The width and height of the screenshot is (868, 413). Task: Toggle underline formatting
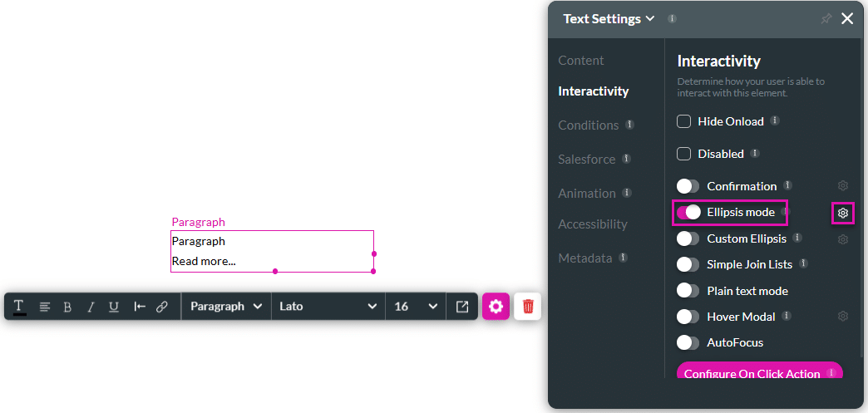pos(114,307)
